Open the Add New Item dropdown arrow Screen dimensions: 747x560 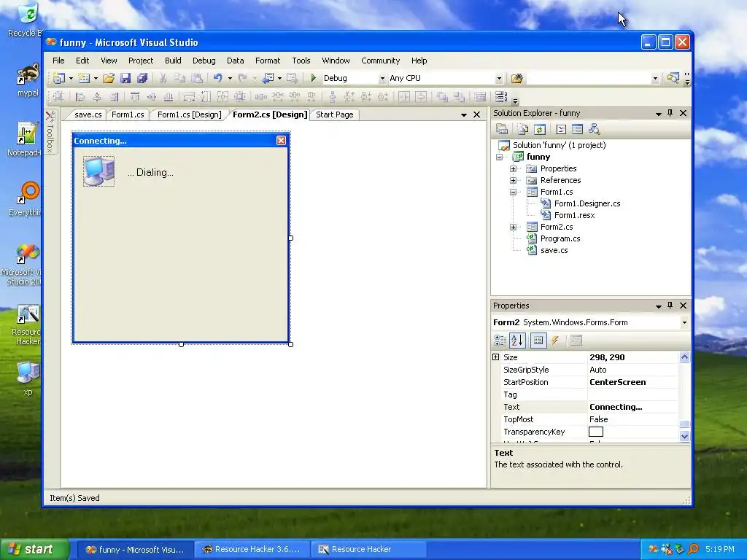point(96,78)
